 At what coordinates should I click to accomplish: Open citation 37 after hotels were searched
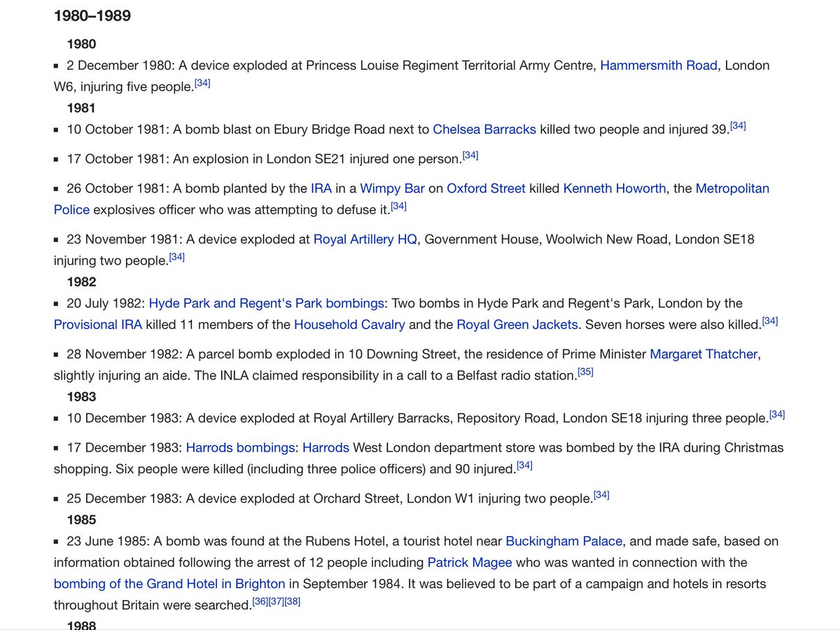(x=276, y=601)
